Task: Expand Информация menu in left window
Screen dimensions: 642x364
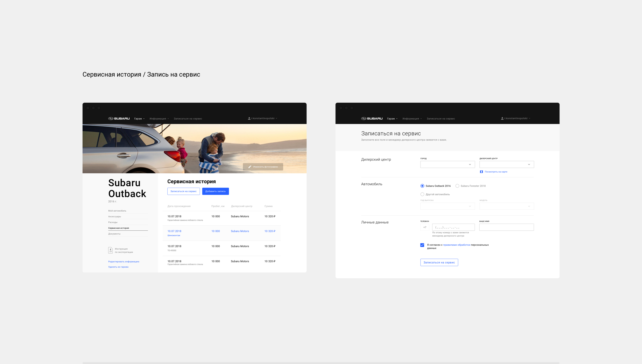Action: coord(159,119)
